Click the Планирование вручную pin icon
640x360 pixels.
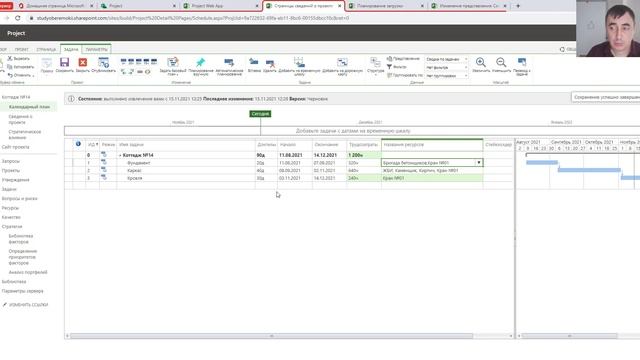click(x=200, y=62)
